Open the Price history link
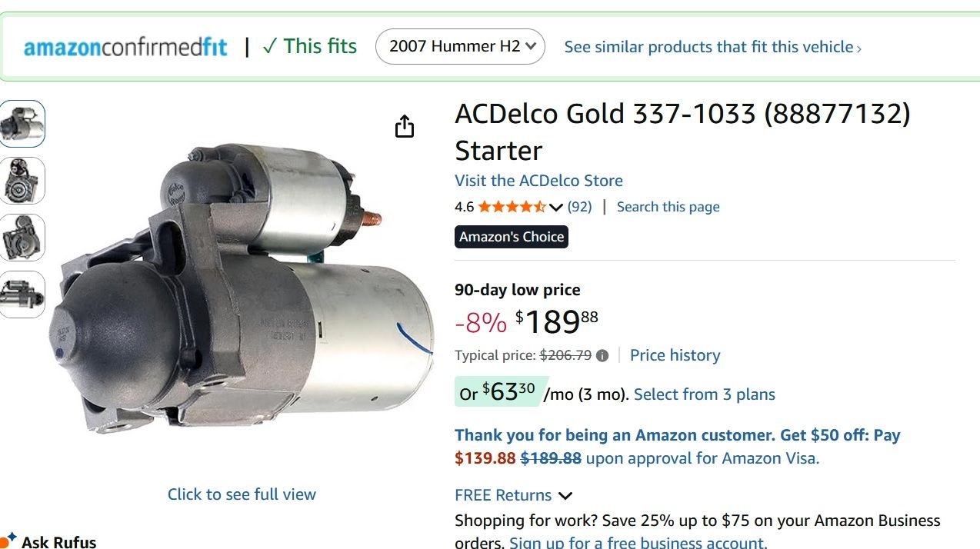 (x=675, y=355)
